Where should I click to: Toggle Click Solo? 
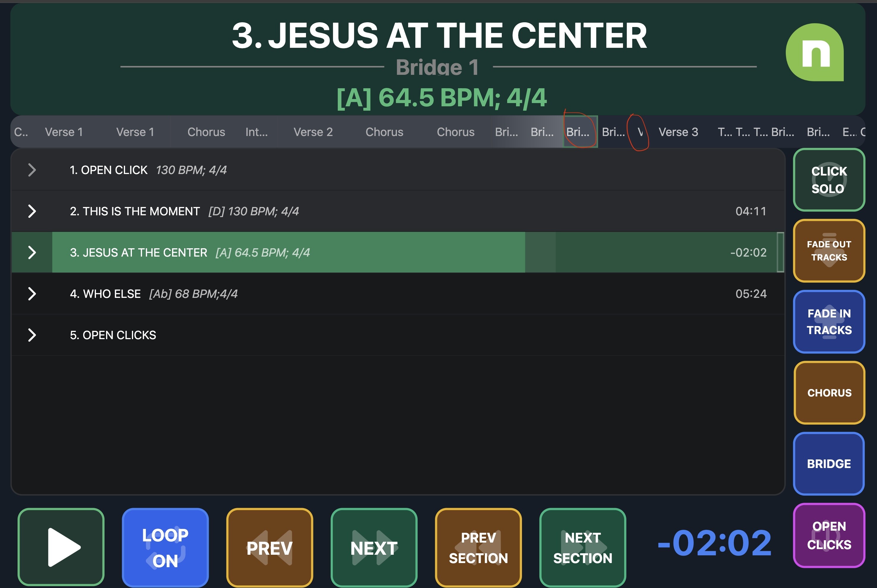click(829, 180)
